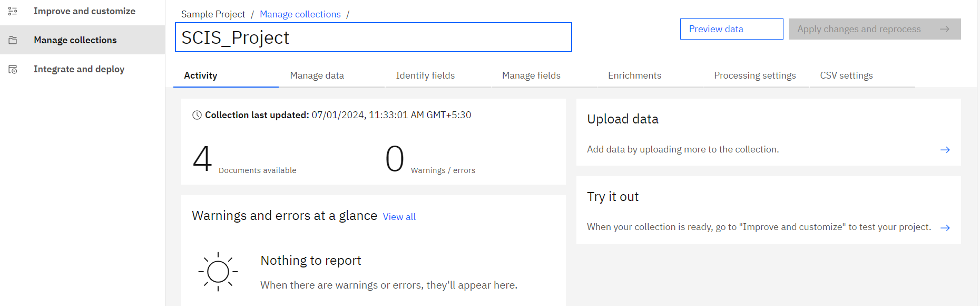Viewport: 980px width, 306px height.
Task: Click the Manage collections folder icon
Action: 13,40
